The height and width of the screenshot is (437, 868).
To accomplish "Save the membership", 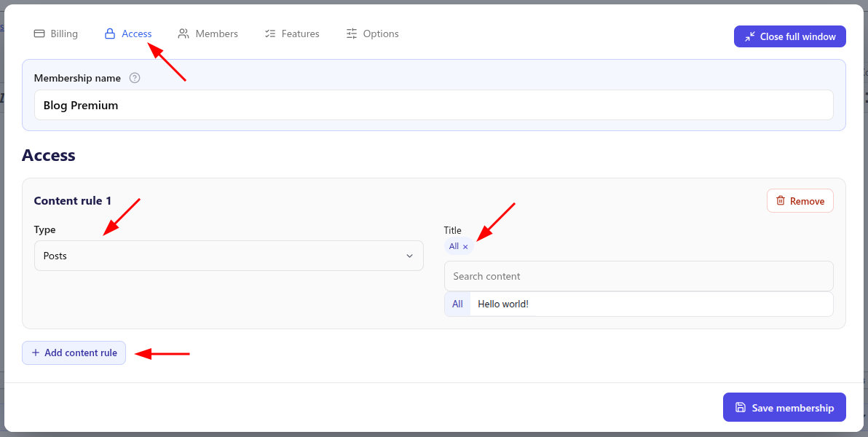I will pos(784,407).
